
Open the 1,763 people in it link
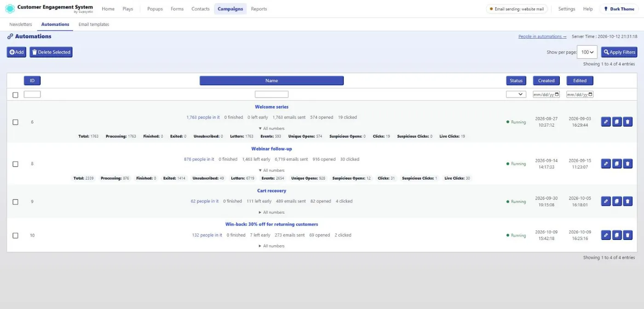tap(203, 117)
